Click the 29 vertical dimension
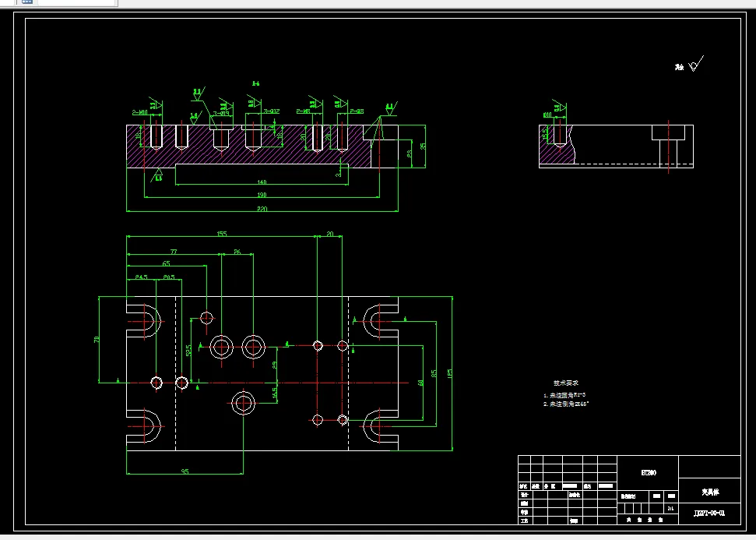This screenshot has height=540, width=756. click(x=274, y=365)
